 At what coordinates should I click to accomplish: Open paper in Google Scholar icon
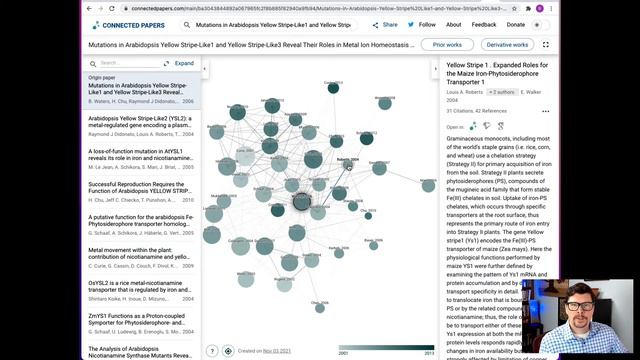pos(501,126)
